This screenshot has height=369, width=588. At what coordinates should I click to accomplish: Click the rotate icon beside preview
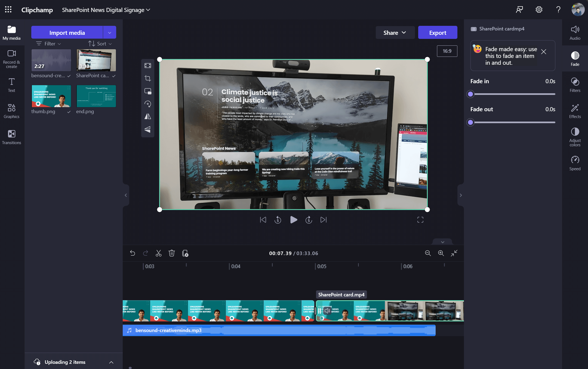tap(148, 104)
